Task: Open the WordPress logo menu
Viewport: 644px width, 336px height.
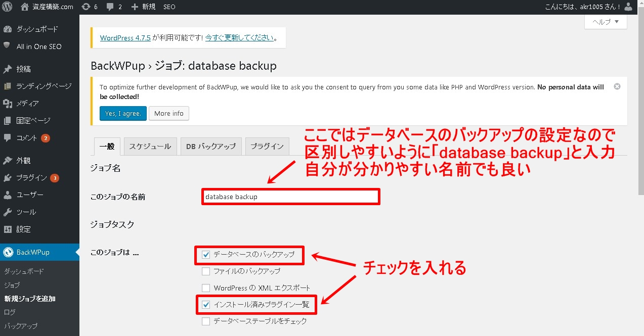Action: [x=7, y=7]
